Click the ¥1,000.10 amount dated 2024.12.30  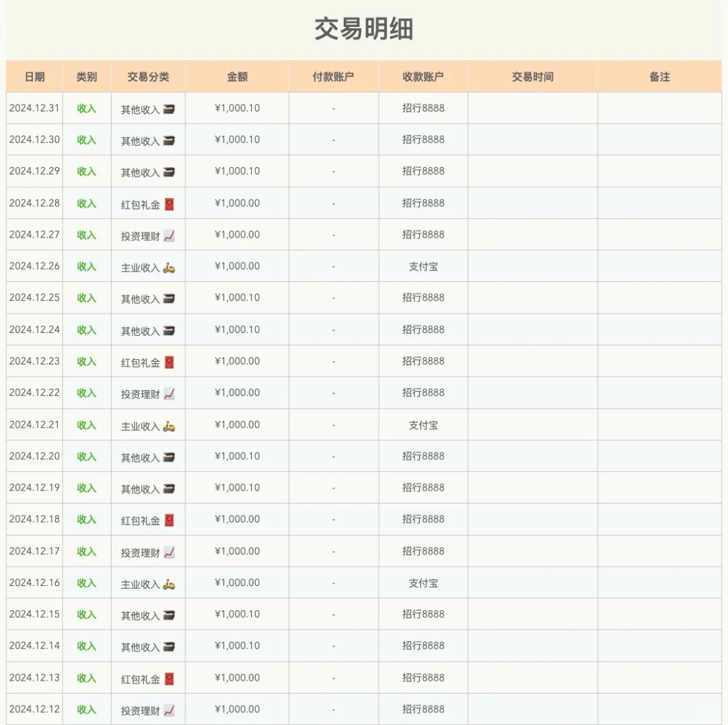(236, 140)
